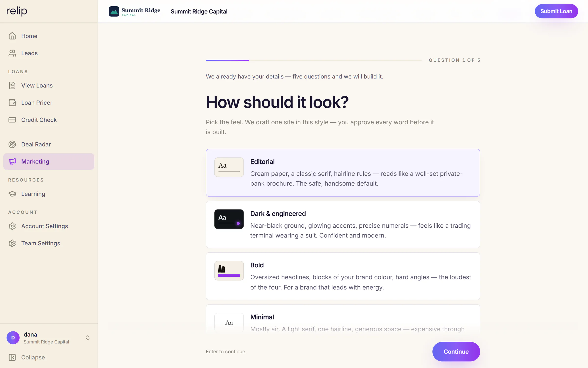The width and height of the screenshot is (588, 368).
Task: Open the Leads page from the sidebar
Action: [49, 53]
